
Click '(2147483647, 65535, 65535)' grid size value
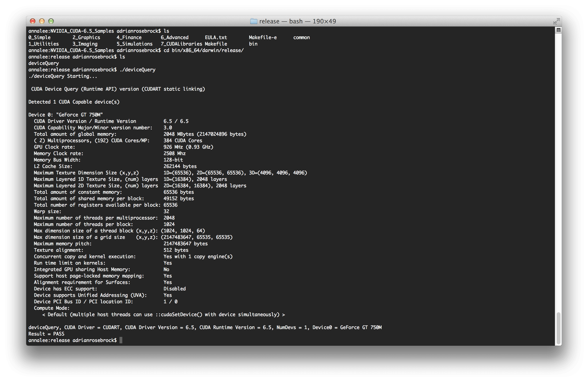pos(197,237)
